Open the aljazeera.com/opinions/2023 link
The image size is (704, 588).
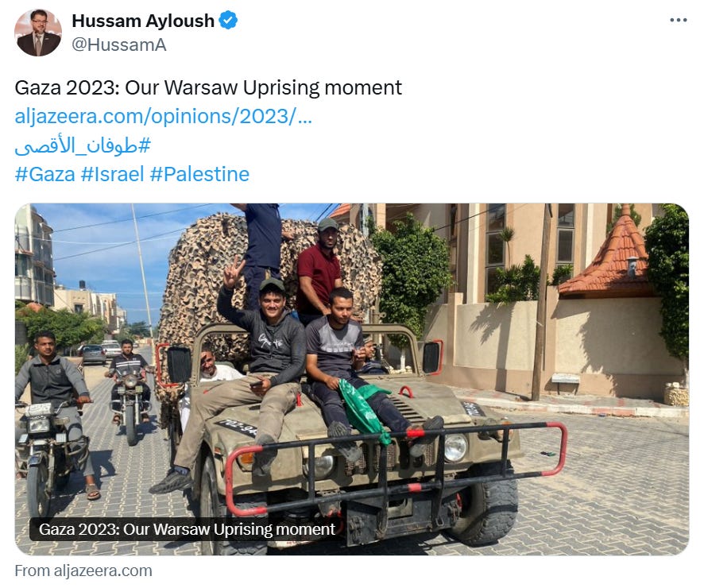click(x=164, y=116)
